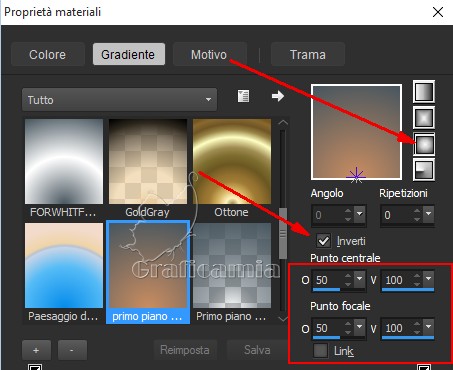Click Punto centrale O field showing 50
Image resolution: width=453 pixels, height=370 pixels.
click(x=329, y=280)
